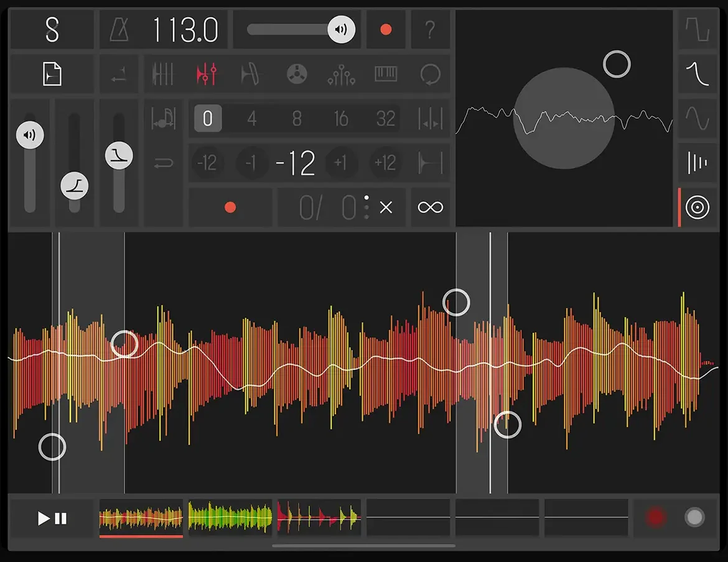Select quantize value 32
Screen dimensions: 728x562
386,119
